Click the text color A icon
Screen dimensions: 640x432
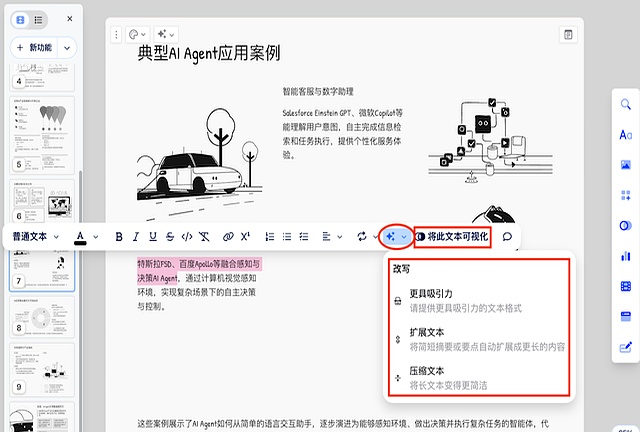[80, 237]
